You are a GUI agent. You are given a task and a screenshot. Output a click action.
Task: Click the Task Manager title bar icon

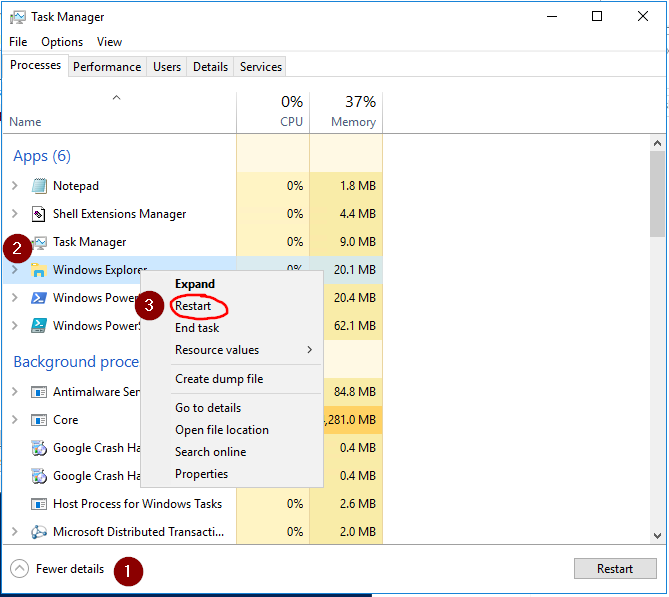pyautogui.click(x=17, y=17)
